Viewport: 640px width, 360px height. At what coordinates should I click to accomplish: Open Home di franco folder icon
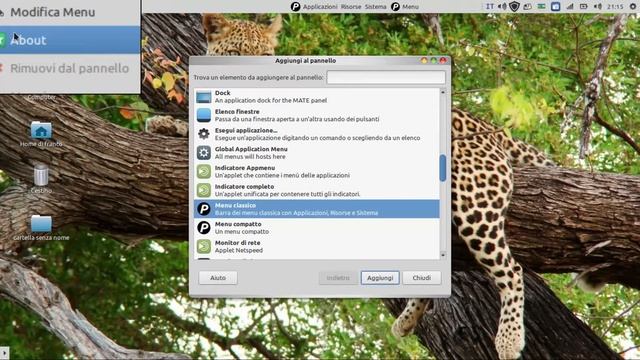[x=41, y=130]
